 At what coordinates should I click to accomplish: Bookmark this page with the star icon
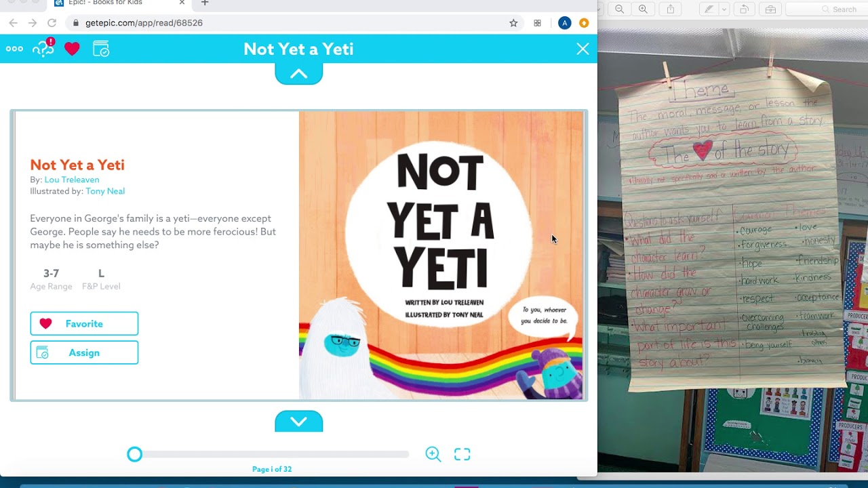tap(513, 23)
